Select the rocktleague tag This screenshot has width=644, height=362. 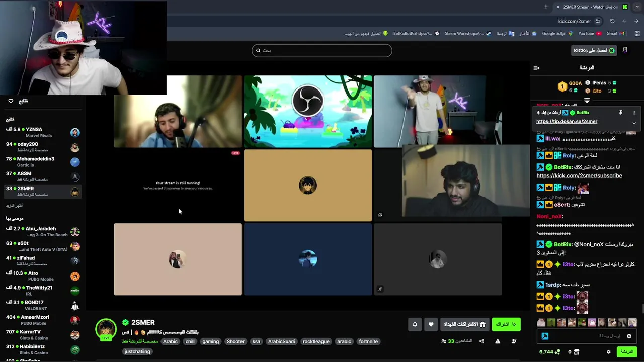pos(316,341)
